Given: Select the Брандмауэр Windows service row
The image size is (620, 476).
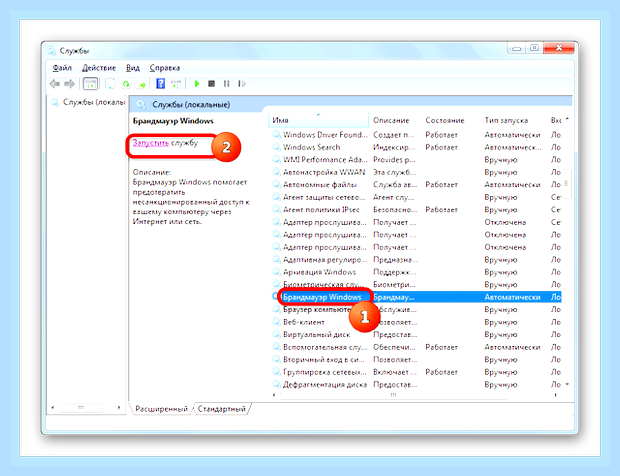Looking at the screenshot, I should 416,297.
